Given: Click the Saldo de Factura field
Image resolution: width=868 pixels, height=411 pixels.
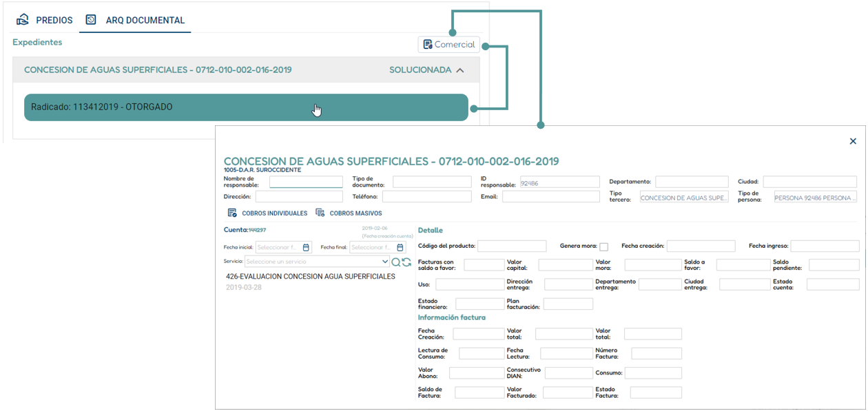Looking at the screenshot, I should coord(479,392).
